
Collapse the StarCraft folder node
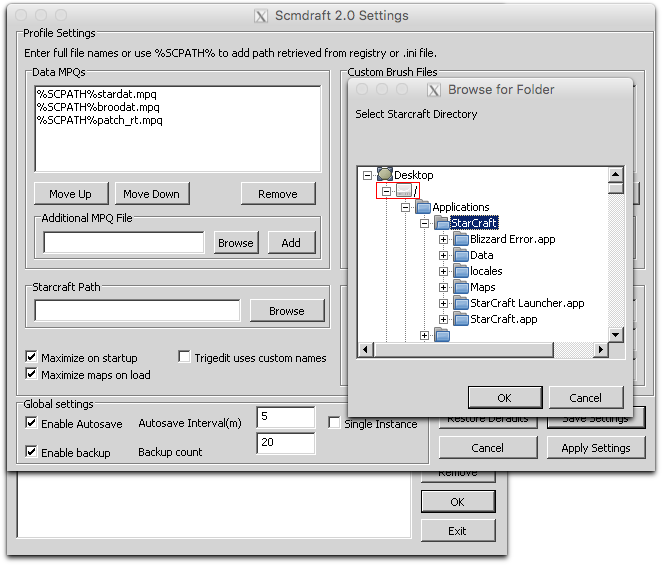pos(425,223)
